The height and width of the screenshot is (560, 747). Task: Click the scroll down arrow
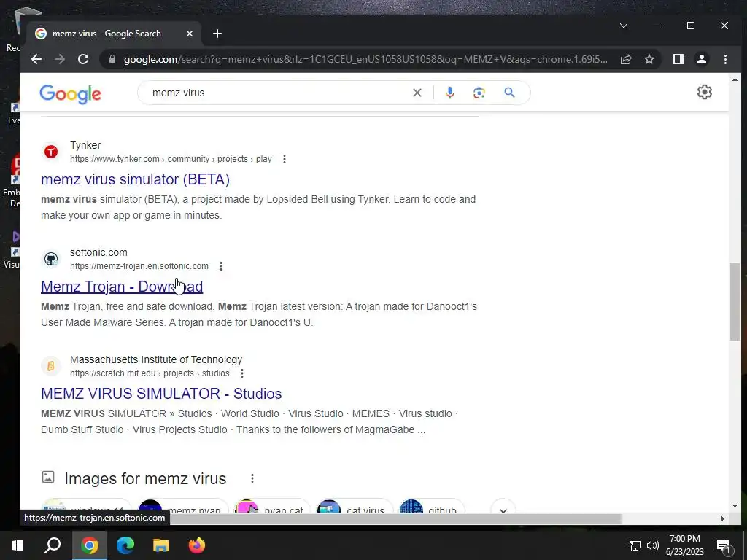point(735,506)
